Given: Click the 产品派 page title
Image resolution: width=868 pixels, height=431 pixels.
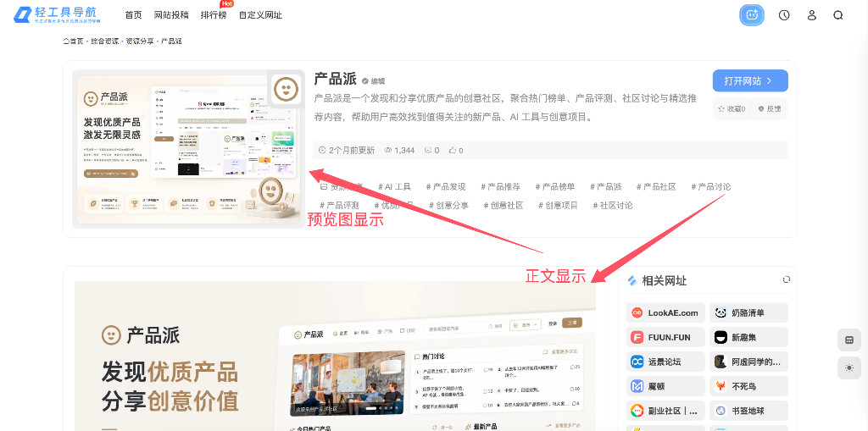Looking at the screenshot, I should tap(335, 79).
